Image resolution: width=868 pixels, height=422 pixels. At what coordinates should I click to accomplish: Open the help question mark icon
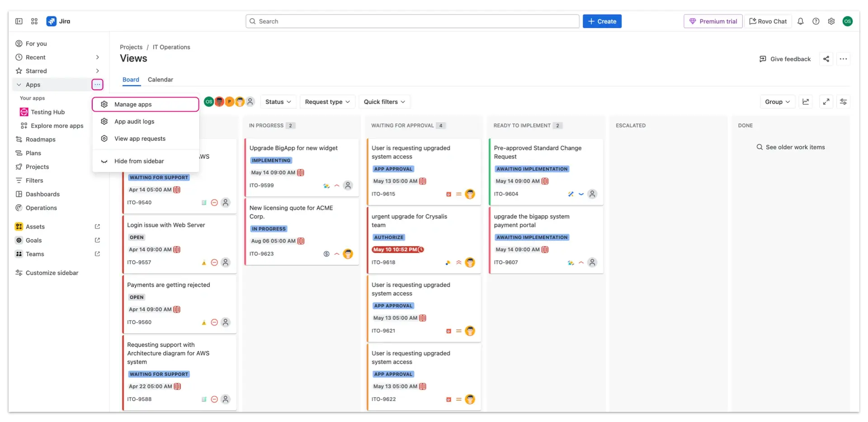[816, 21]
